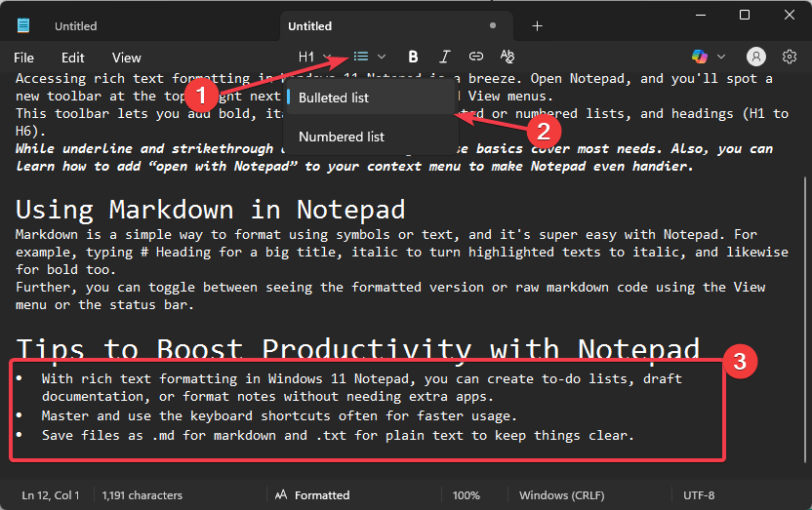The height and width of the screenshot is (510, 812).
Task: Expand the list type dropdown arrow
Action: coord(382,57)
